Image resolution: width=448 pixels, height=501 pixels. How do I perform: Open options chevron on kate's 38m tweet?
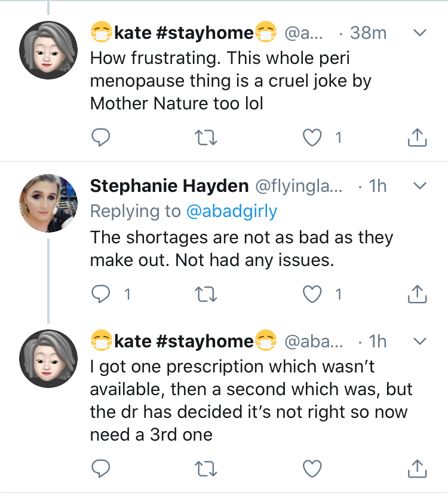pyautogui.click(x=419, y=33)
